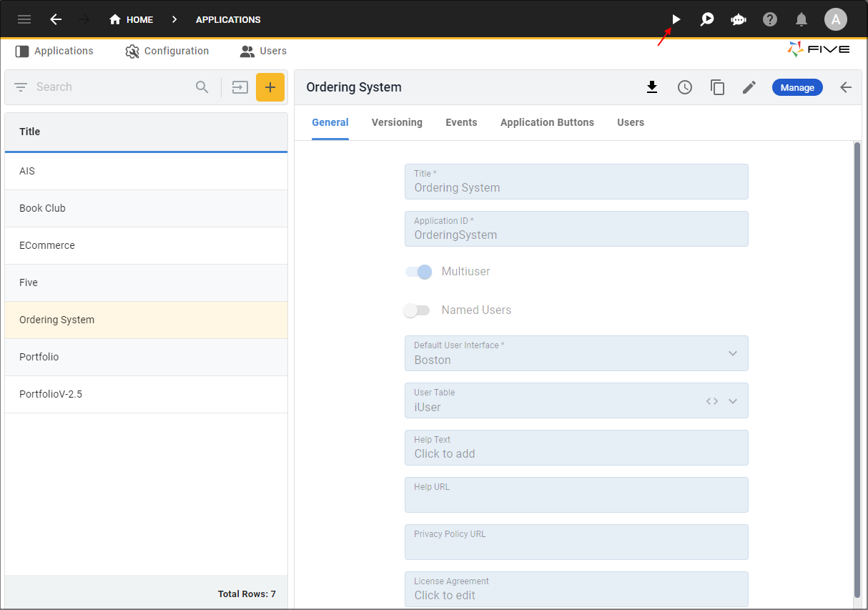Close the form with the back arrow
Image resolution: width=868 pixels, height=610 pixels.
tap(846, 87)
